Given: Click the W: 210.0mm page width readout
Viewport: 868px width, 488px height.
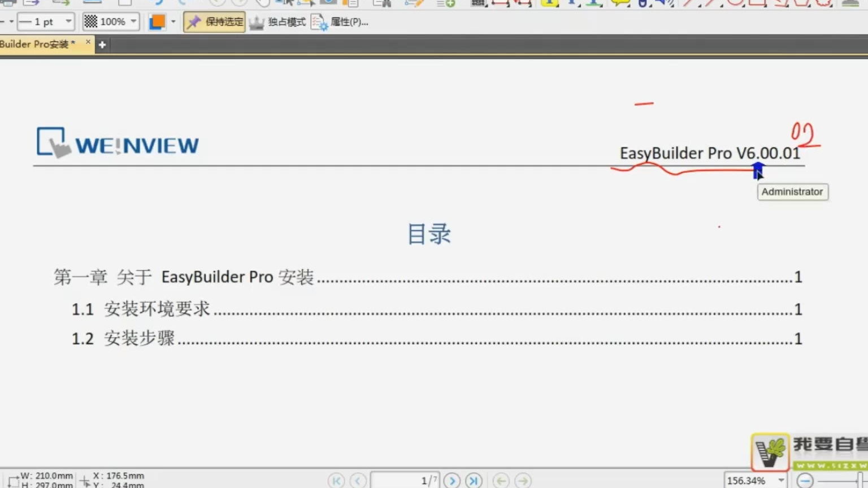Looking at the screenshot, I should coord(47,476).
